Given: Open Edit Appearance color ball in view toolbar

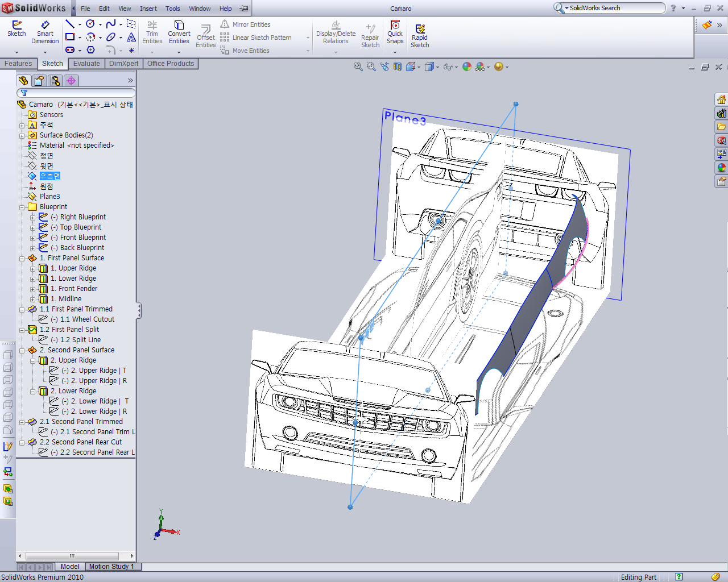Looking at the screenshot, I should click(x=466, y=66).
